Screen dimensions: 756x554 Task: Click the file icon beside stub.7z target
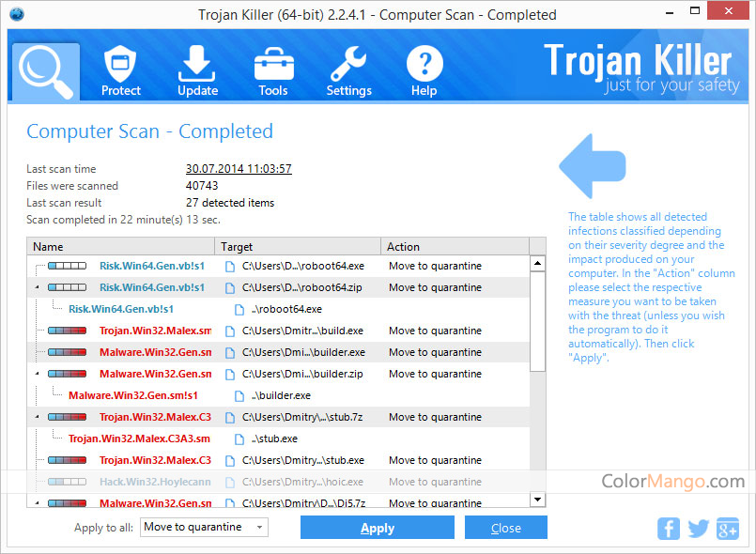click(230, 418)
